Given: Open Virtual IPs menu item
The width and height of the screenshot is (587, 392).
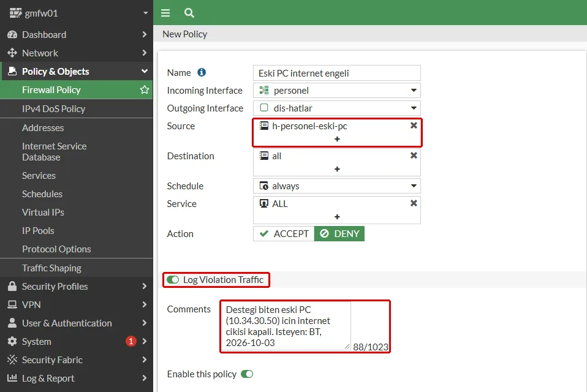Looking at the screenshot, I should click(x=77, y=212).
